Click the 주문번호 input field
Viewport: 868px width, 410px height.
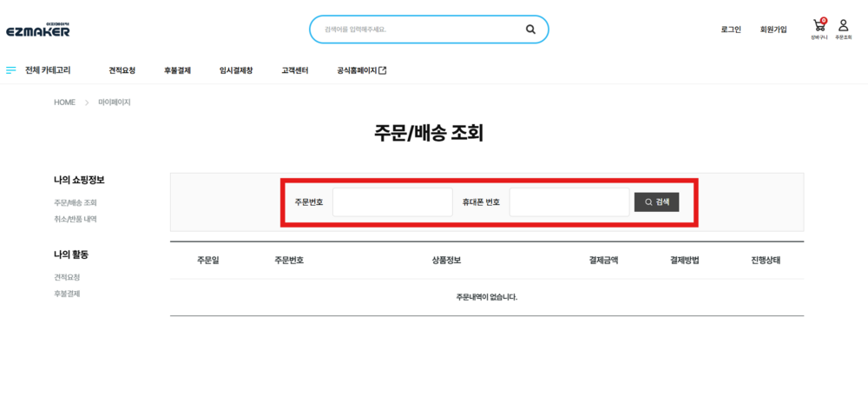(x=392, y=202)
